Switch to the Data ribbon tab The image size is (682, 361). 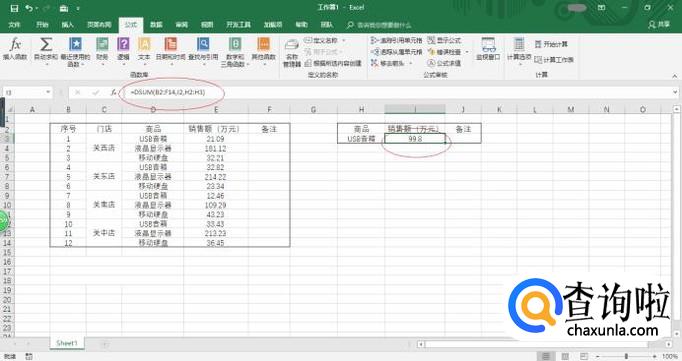coord(156,25)
